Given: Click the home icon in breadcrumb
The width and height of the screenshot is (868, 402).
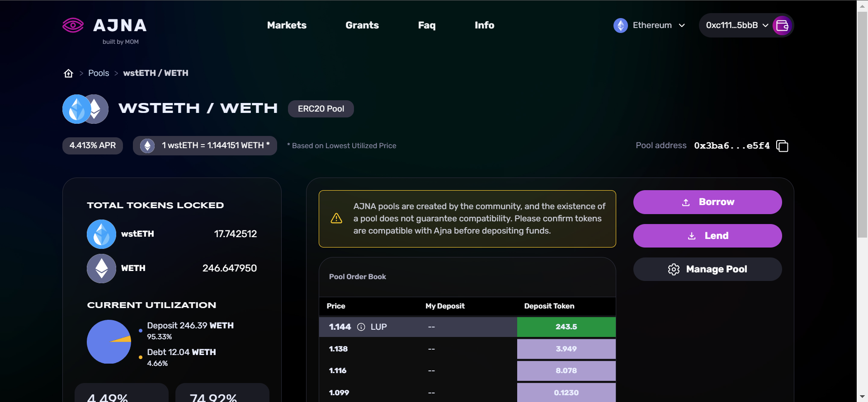Looking at the screenshot, I should (68, 73).
